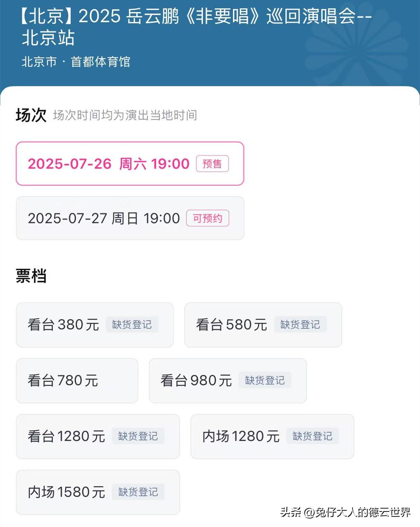
Task: Tap 缺货登记 tag on 内场 1280元
Action: pyautogui.click(x=312, y=436)
